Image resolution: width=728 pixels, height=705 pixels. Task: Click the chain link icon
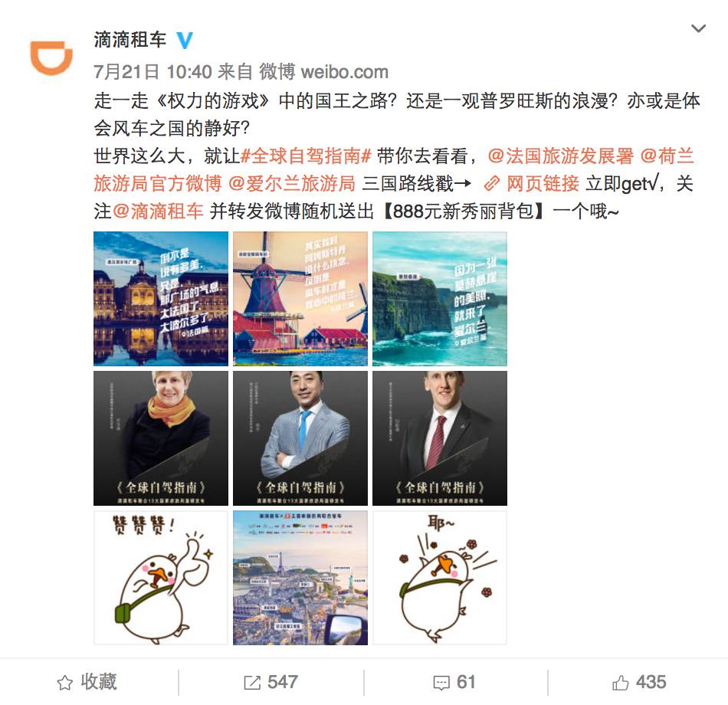point(492,185)
